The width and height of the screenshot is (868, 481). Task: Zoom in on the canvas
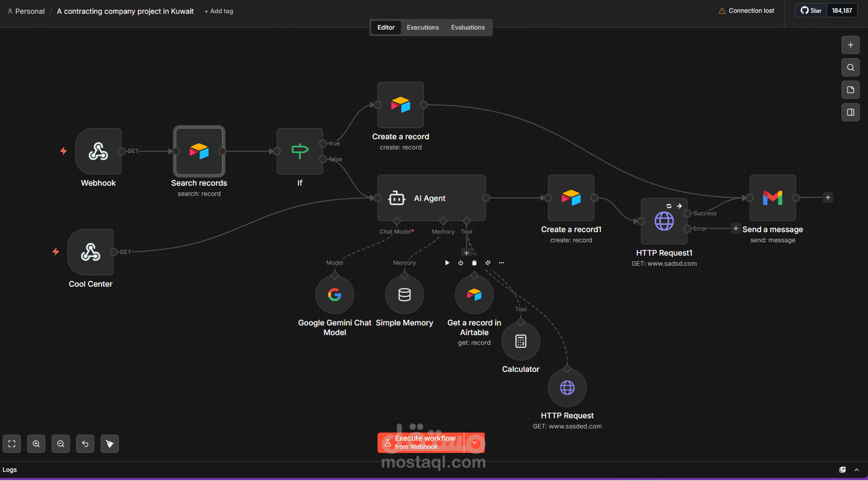[x=36, y=444]
